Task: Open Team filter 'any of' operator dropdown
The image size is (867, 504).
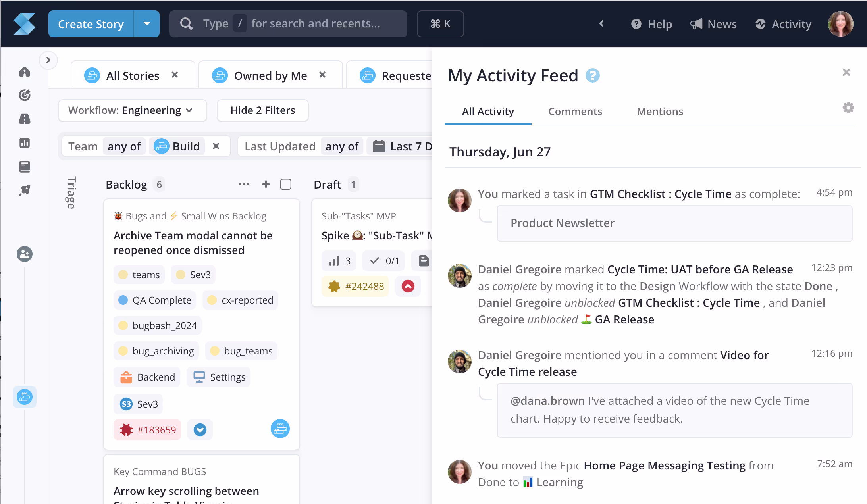Action: pos(124,146)
